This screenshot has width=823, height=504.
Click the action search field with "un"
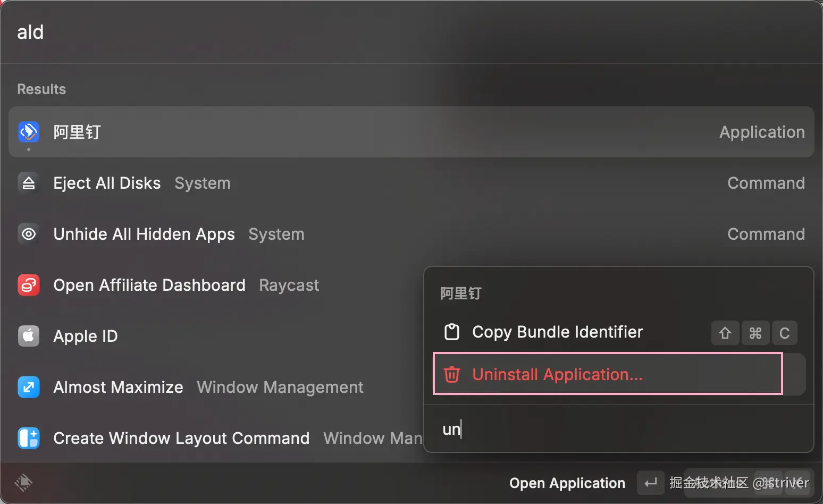click(x=617, y=429)
